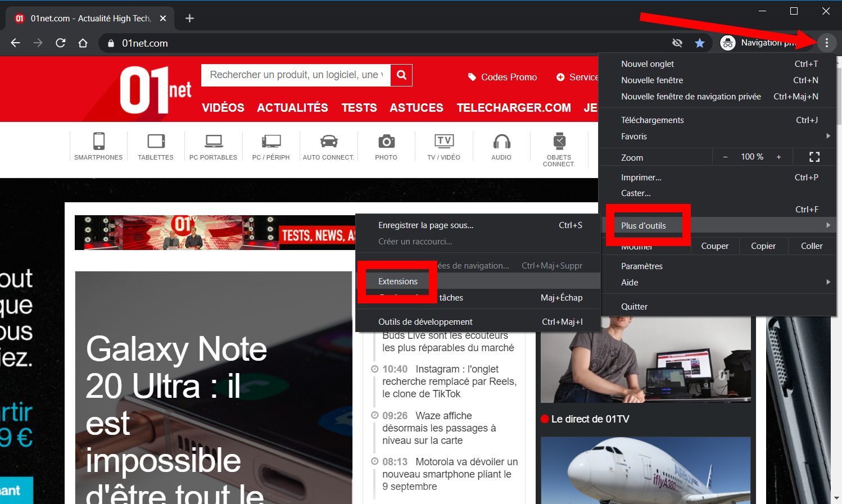The height and width of the screenshot is (504, 842).
Task: Open the incognito Navigation privée profile icon
Action: coord(728,43)
